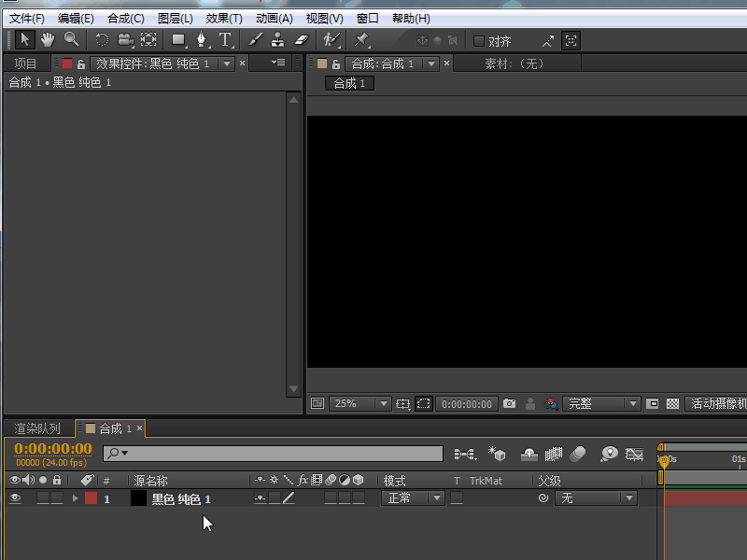
Task: Enable the 对齐 snapping checkbox
Action: pyautogui.click(x=479, y=41)
